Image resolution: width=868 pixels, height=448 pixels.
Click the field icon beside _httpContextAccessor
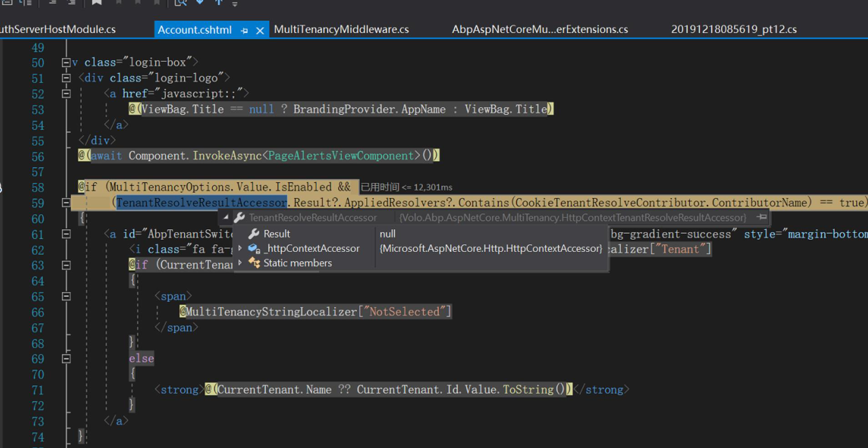[x=253, y=248]
